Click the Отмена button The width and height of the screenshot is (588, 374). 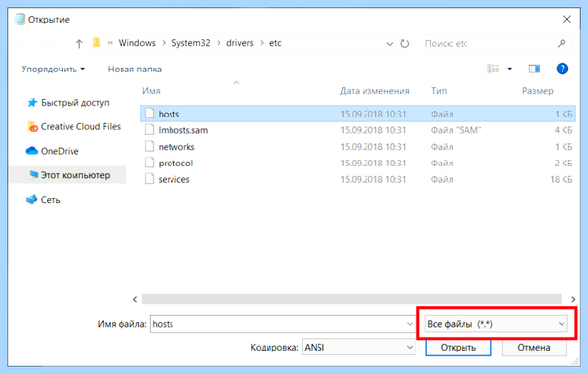click(534, 348)
